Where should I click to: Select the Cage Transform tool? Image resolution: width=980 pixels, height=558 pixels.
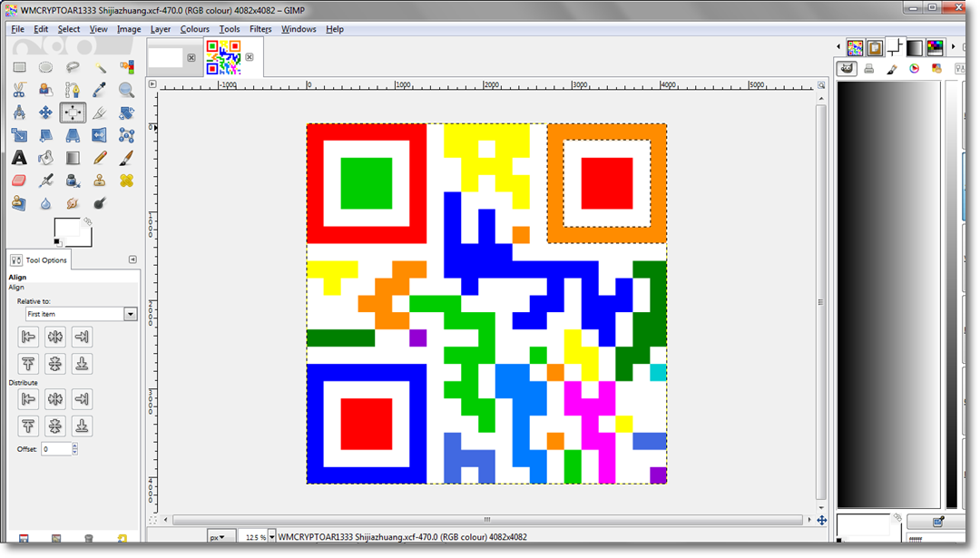click(126, 135)
